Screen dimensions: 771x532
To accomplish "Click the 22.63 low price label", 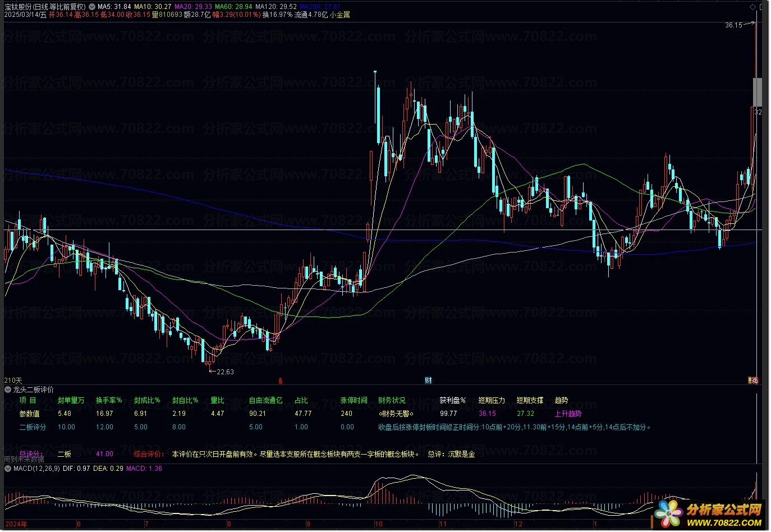I will coord(225,372).
